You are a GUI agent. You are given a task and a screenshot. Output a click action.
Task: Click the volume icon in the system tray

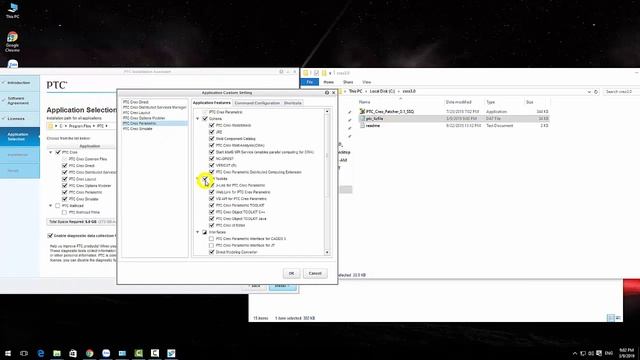(x=591, y=353)
